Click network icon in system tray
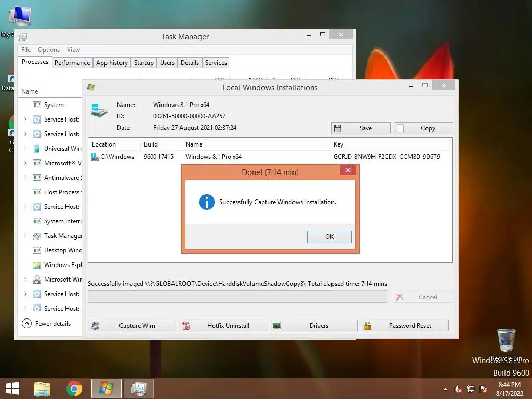The height and width of the screenshot is (399, 532). coord(471,389)
